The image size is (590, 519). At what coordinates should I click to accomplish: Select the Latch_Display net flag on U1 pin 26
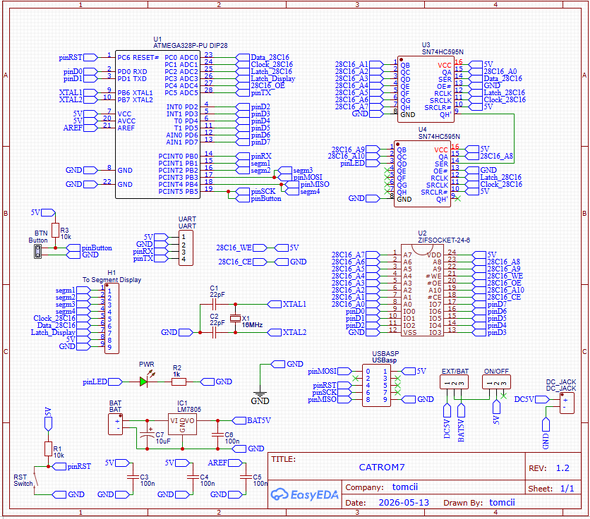click(x=265, y=79)
